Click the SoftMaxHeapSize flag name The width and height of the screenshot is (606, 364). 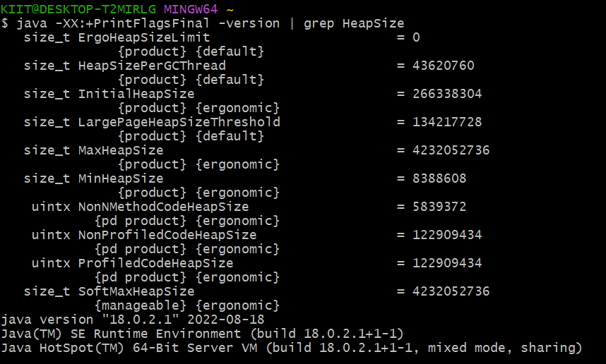(136, 291)
